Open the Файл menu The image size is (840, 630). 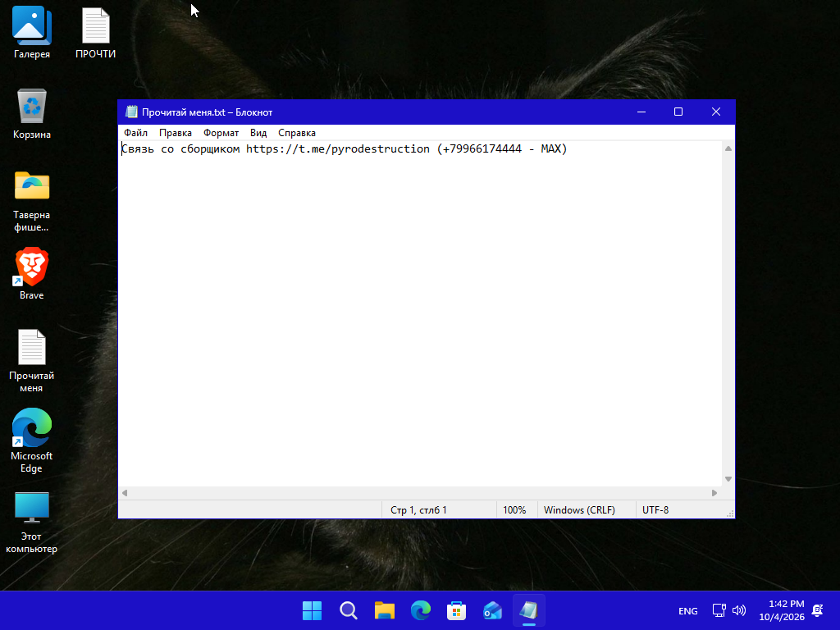135,133
